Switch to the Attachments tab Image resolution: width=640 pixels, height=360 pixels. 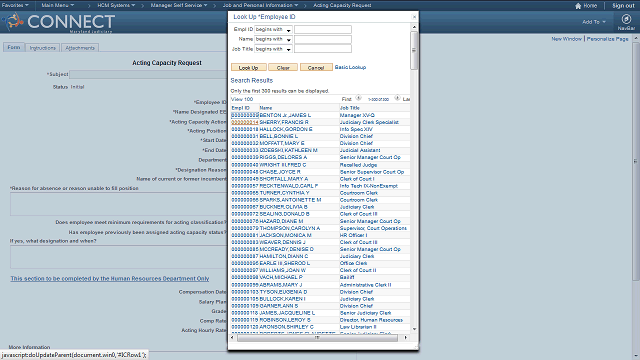[x=80, y=48]
